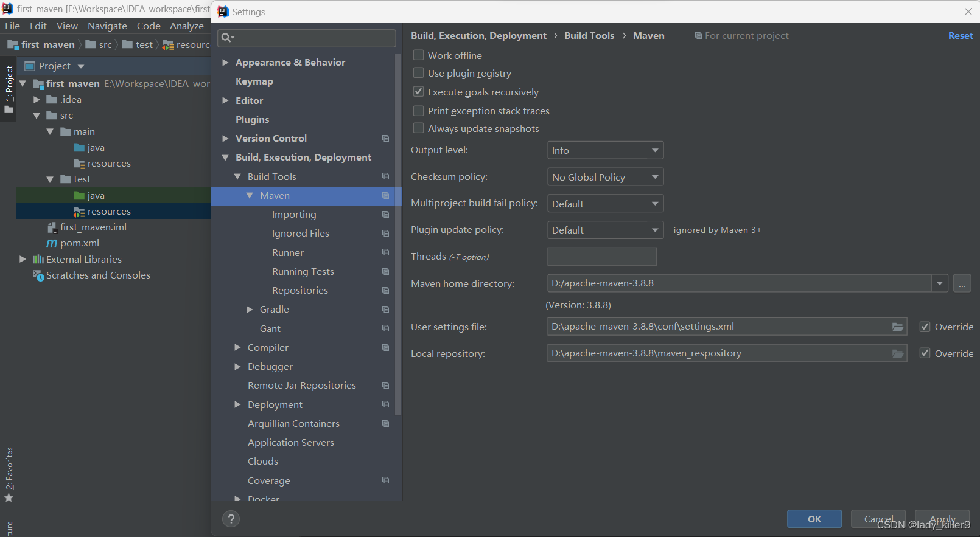Click the Apply button

pyautogui.click(x=942, y=519)
